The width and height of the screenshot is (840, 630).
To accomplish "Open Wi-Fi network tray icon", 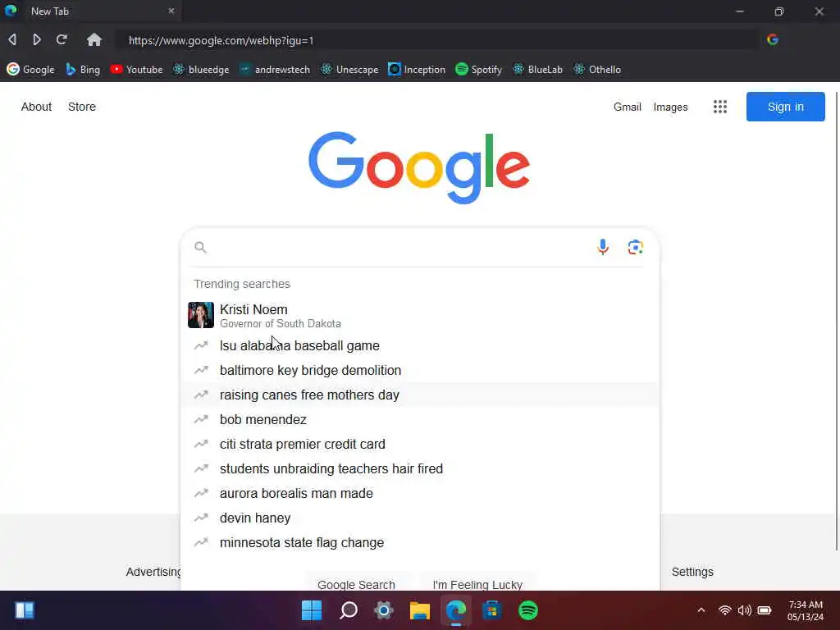I will point(724,610).
